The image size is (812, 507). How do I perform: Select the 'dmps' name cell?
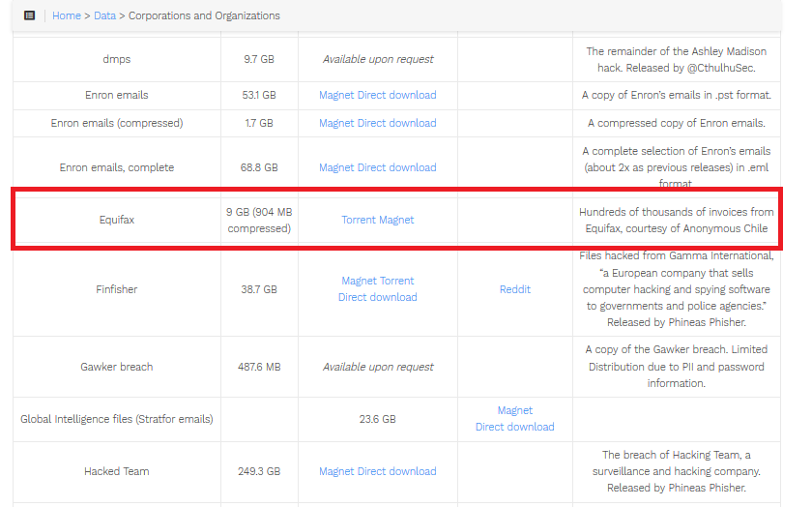(117, 59)
